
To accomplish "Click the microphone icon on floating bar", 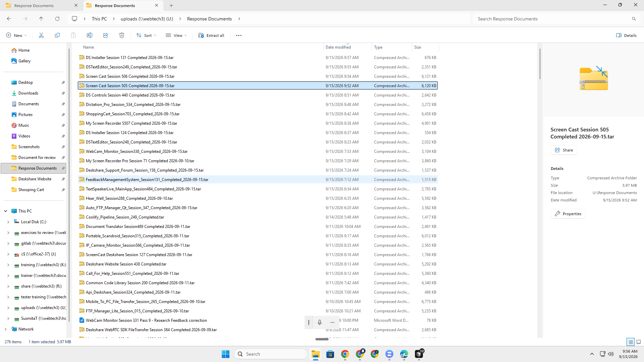I will point(320,322).
